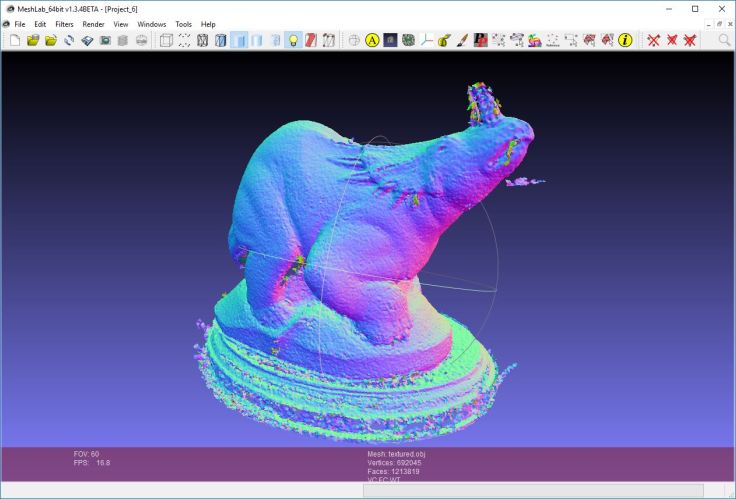Click the Export Mesh save icon

[87, 40]
